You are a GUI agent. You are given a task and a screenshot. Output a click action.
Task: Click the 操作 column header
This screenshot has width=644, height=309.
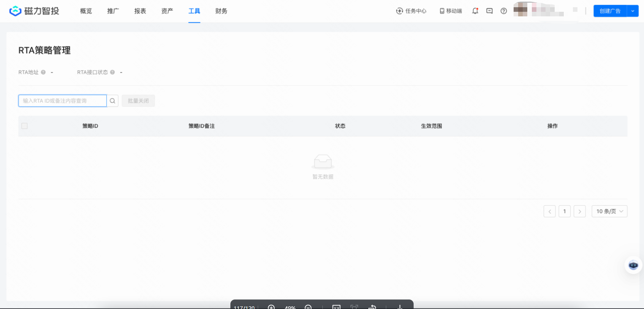pyautogui.click(x=553, y=126)
